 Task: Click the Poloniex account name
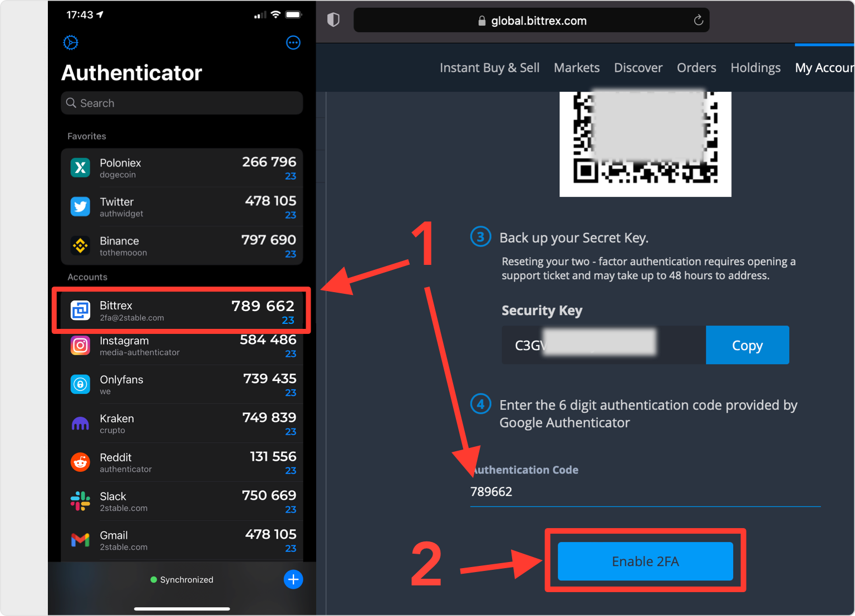120,163
